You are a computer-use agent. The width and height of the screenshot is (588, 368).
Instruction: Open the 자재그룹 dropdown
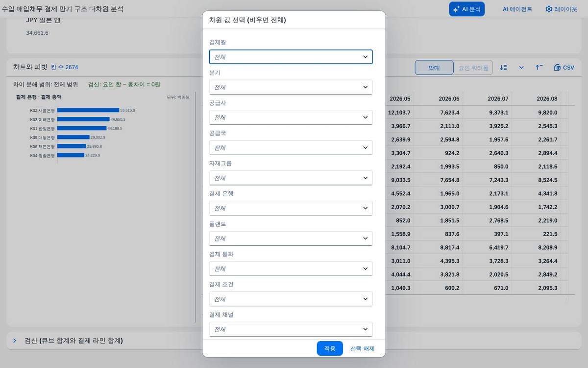coord(291,178)
